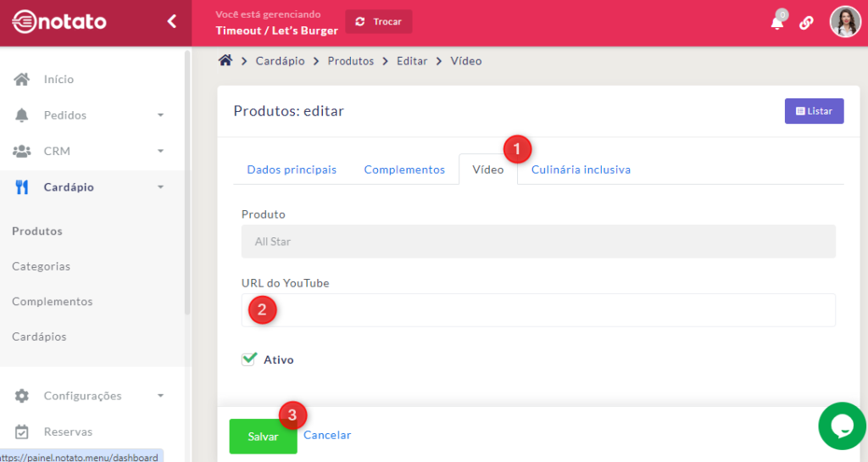The height and width of the screenshot is (462, 868).
Task: Switch to the Dados principais tab
Action: click(x=292, y=170)
